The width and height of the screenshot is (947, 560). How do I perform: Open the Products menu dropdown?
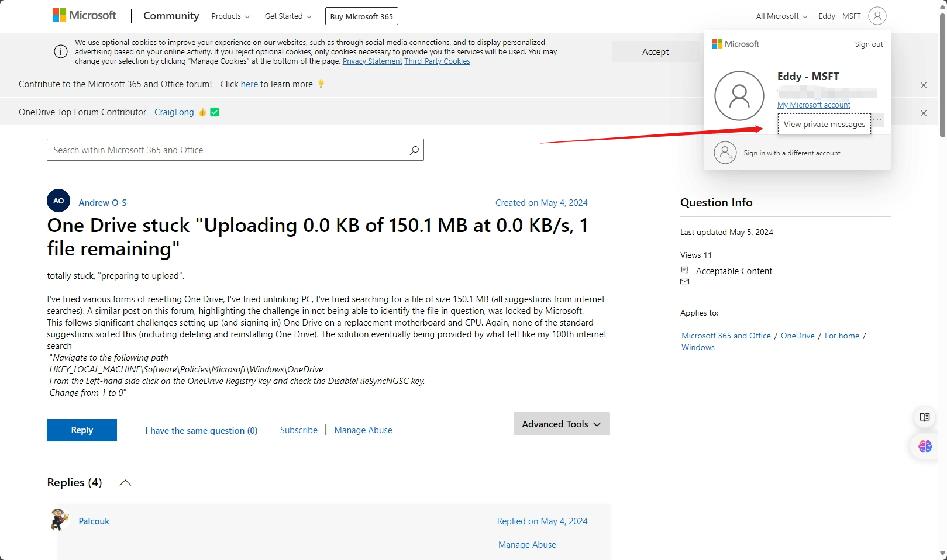230,16
